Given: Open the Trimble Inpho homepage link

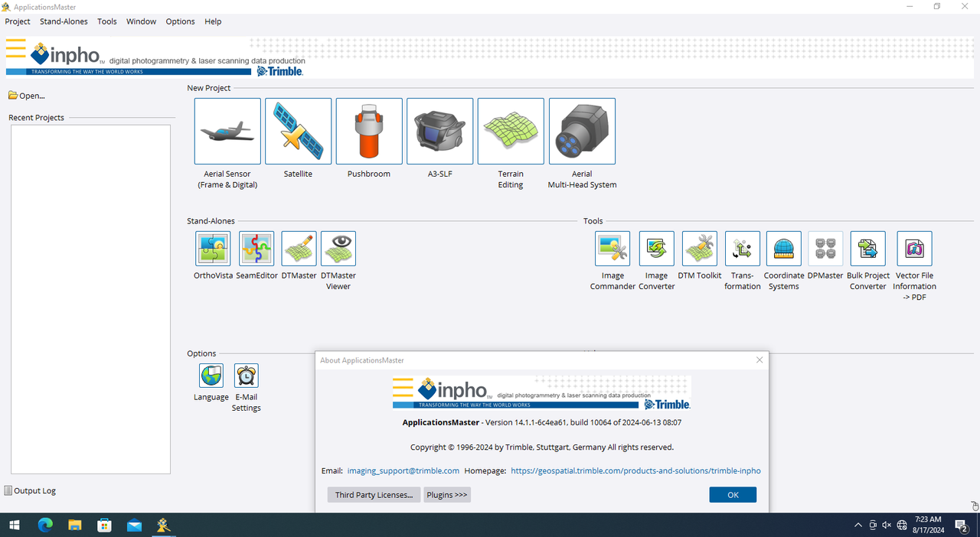Looking at the screenshot, I should point(635,470).
